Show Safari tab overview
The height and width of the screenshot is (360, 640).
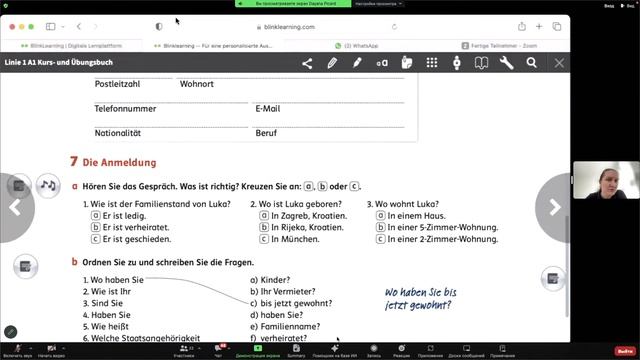557,27
